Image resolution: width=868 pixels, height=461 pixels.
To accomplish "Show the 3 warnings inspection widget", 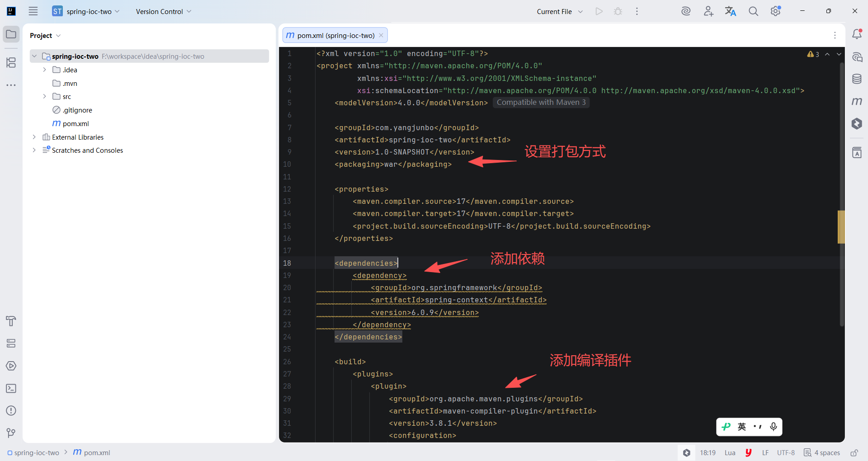I will click(813, 54).
